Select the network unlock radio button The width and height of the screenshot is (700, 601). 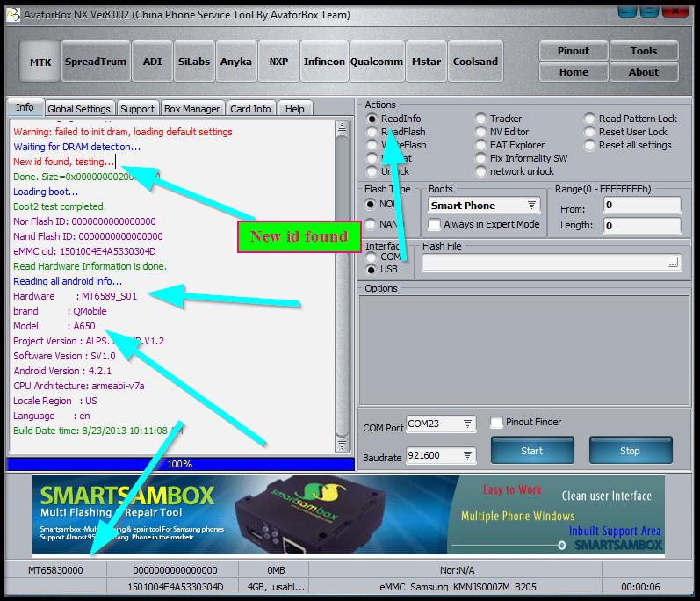coord(480,171)
